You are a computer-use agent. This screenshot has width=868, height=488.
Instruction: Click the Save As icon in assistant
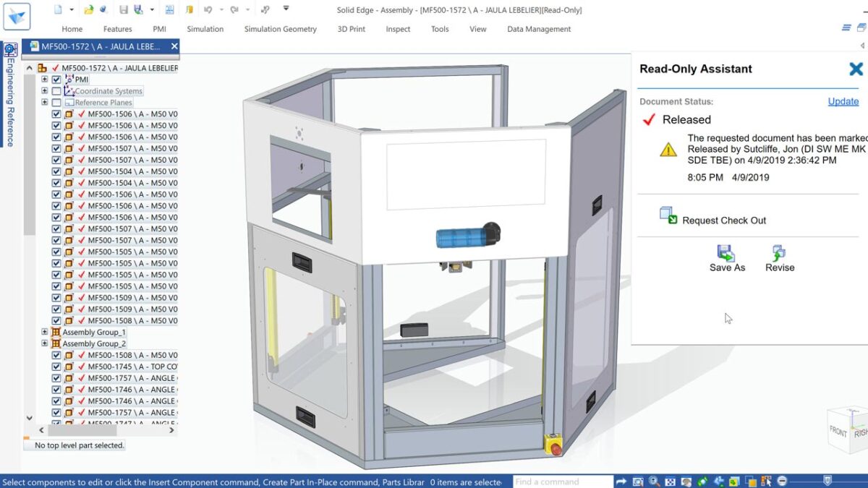pyautogui.click(x=727, y=259)
